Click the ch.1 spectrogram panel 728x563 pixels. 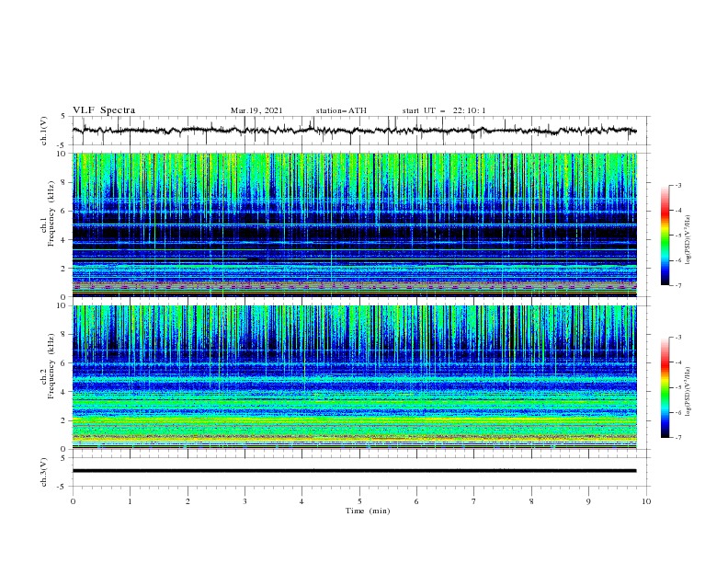pyautogui.click(x=354, y=224)
